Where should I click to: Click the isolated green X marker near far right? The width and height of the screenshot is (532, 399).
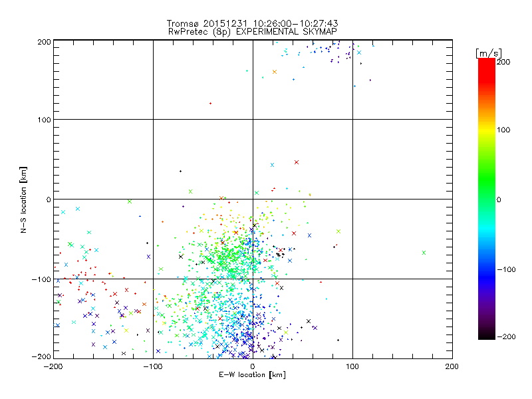[424, 253]
